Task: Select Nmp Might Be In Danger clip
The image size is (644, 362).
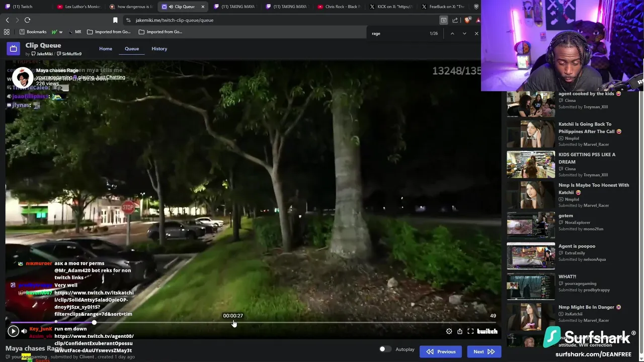Action: tap(531, 316)
